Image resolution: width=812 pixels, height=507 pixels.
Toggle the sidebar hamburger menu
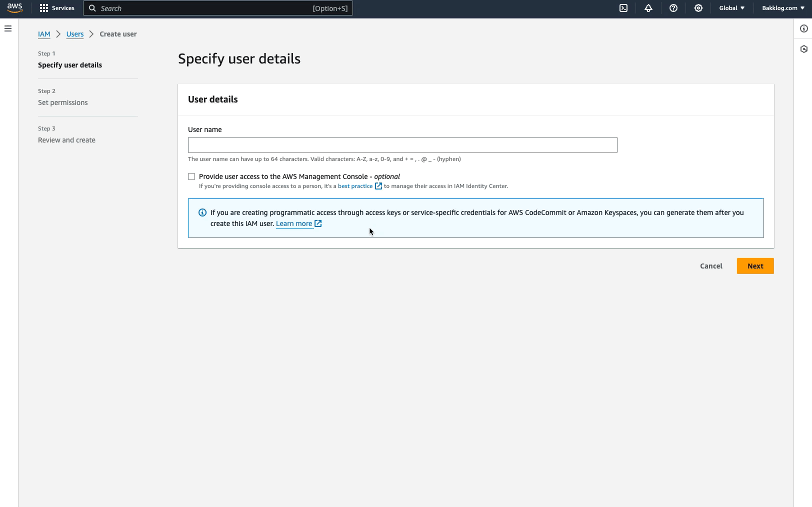click(x=7, y=28)
